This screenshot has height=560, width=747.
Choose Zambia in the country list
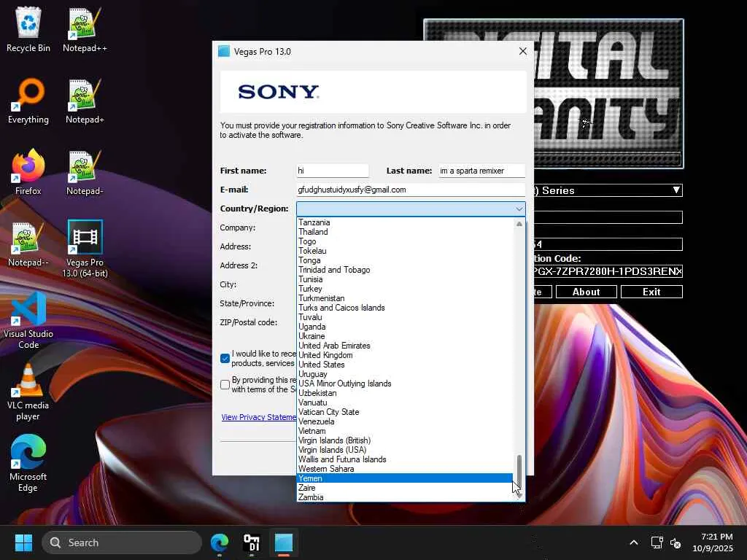[311, 497]
